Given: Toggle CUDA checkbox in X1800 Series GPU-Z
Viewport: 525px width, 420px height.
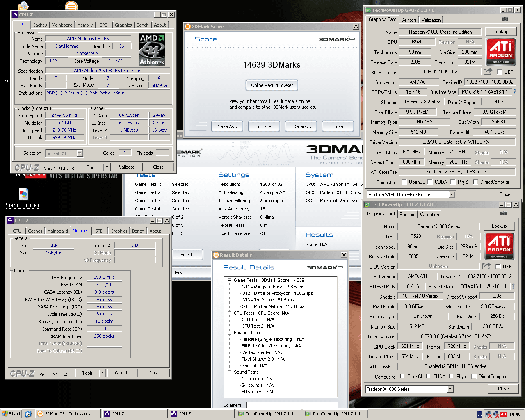Looking at the screenshot, I should [x=428, y=377].
